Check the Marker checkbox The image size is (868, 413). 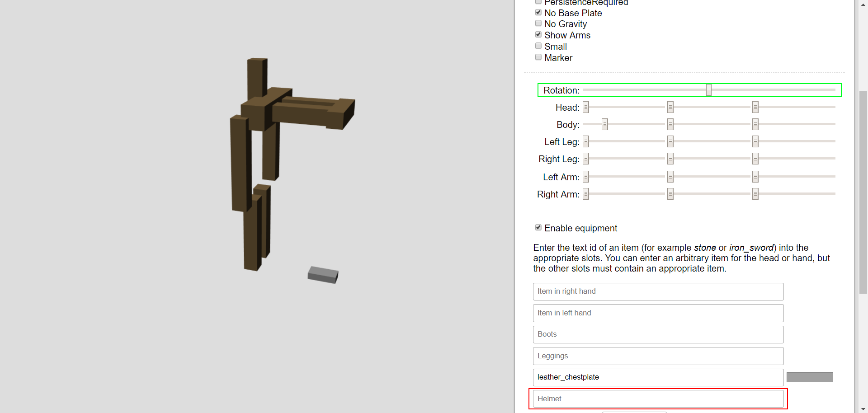click(538, 57)
